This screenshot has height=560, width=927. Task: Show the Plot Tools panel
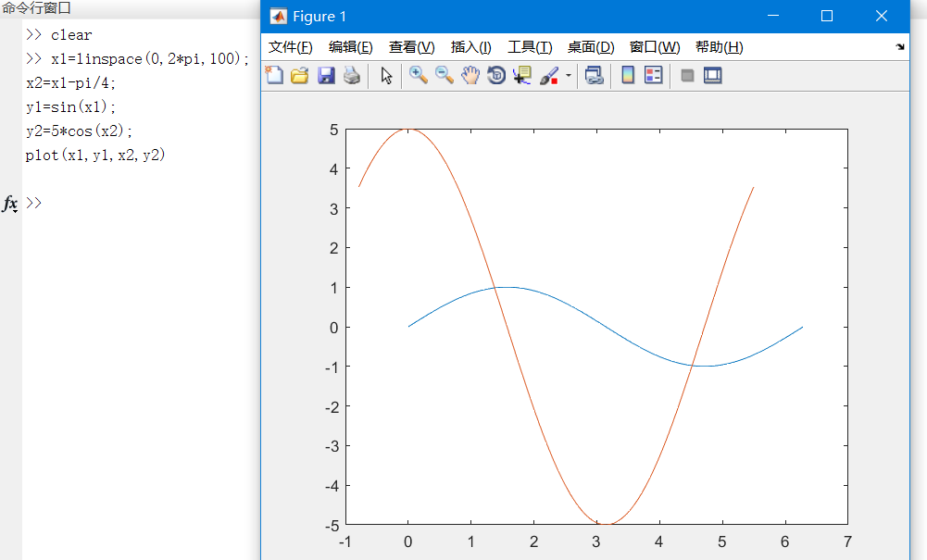713,76
